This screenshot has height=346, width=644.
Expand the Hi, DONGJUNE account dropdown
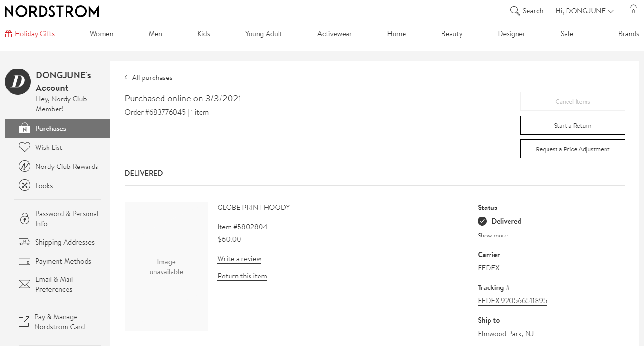(584, 11)
